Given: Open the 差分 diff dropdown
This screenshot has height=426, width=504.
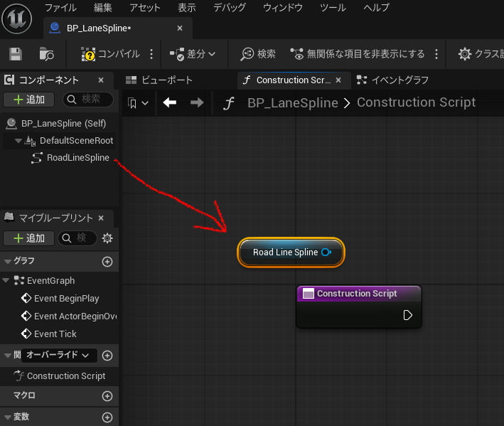Looking at the screenshot, I should (193, 54).
